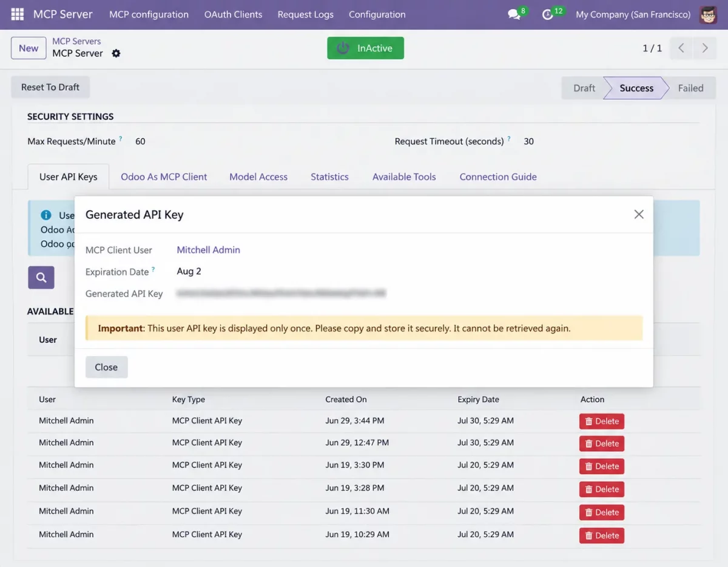Select the Failed status stage
The height and width of the screenshot is (567, 728).
pyautogui.click(x=690, y=88)
